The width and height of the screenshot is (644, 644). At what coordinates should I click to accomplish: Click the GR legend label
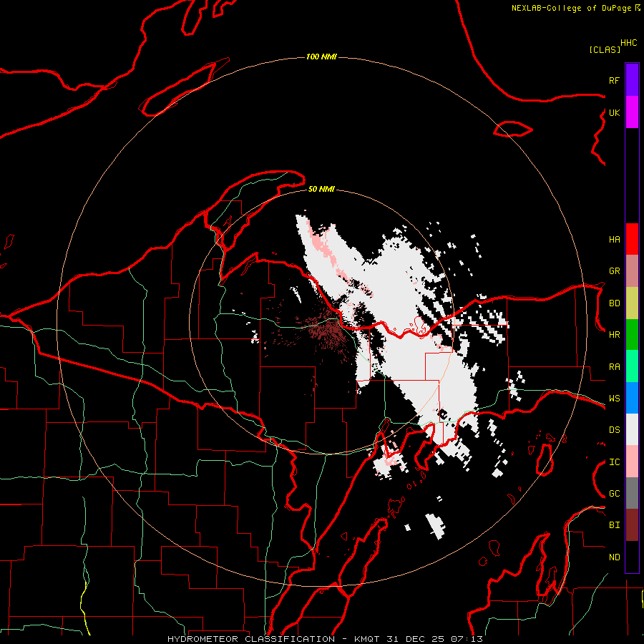(x=614, y=271)
